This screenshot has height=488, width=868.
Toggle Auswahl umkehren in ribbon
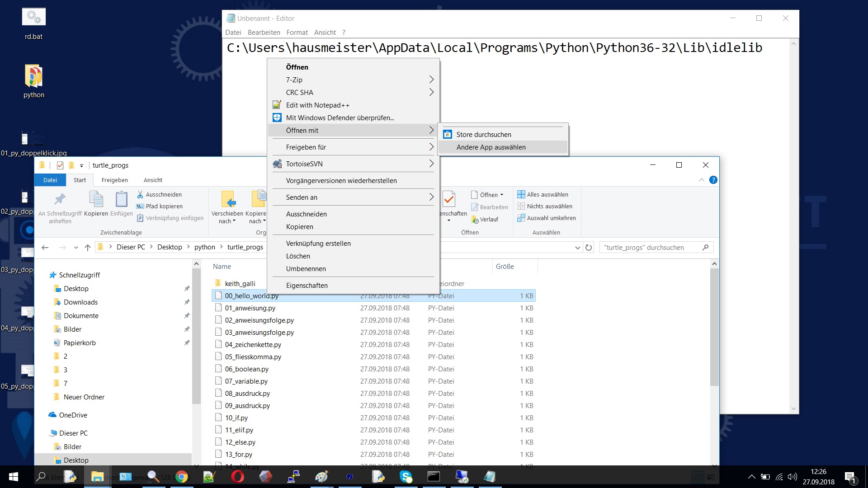click(x=551, y=217)
